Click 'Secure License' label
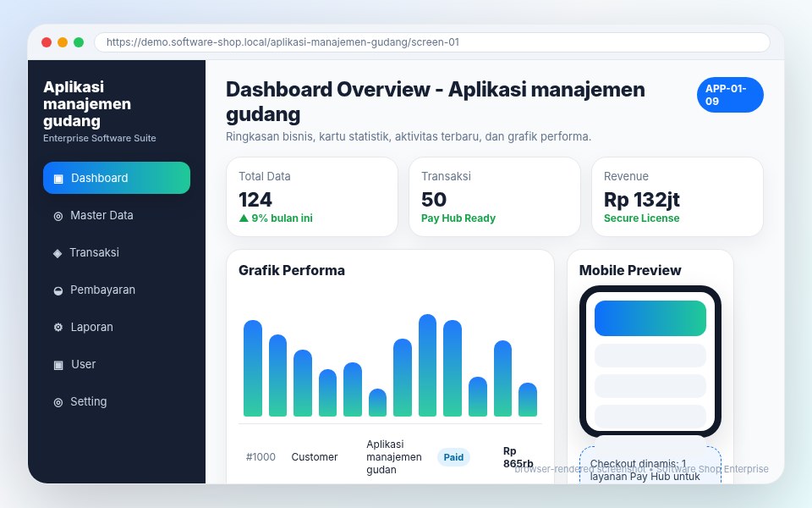Viewport: 812px width, 508px height. pyautogui.click(x=642, y=218)
